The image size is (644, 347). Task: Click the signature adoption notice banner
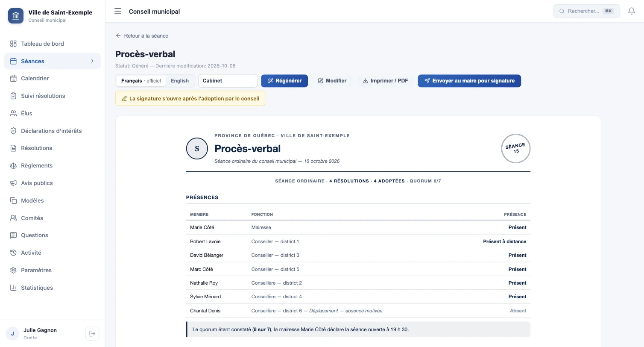(x=190, y=99)
